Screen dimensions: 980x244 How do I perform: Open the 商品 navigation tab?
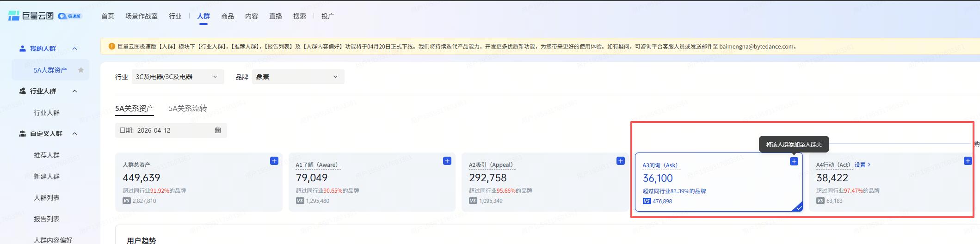click(228, 16)
